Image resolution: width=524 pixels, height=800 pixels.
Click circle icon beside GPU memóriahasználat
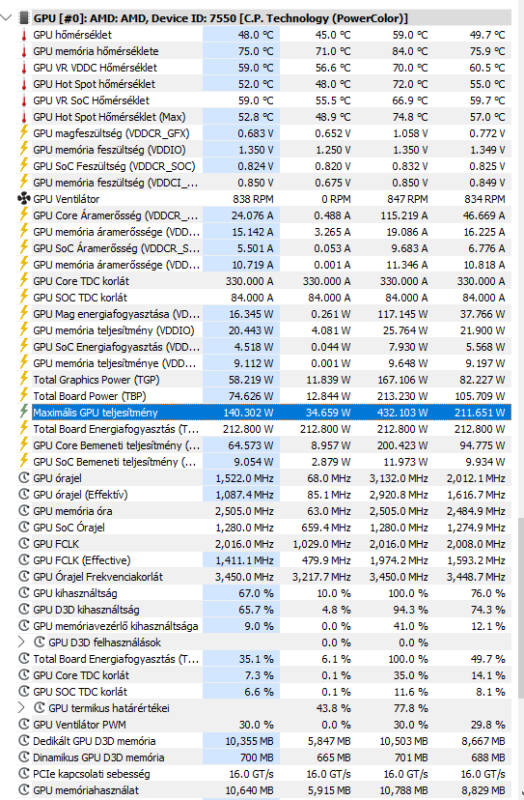tap(23, 790)
